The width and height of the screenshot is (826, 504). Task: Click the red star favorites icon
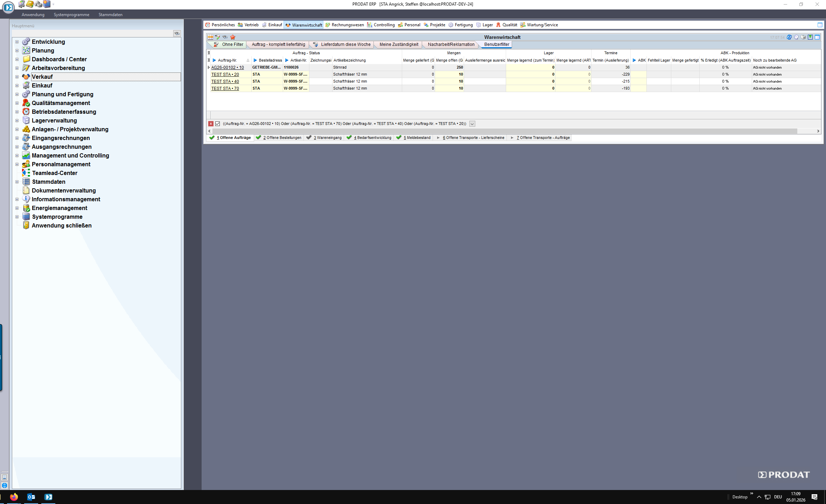(233, 37)
